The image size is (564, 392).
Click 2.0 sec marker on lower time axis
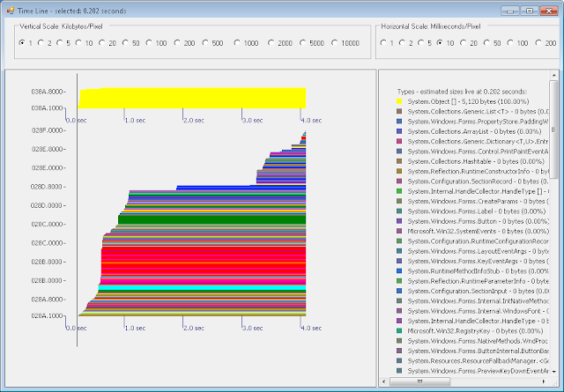tap(194, 328)
